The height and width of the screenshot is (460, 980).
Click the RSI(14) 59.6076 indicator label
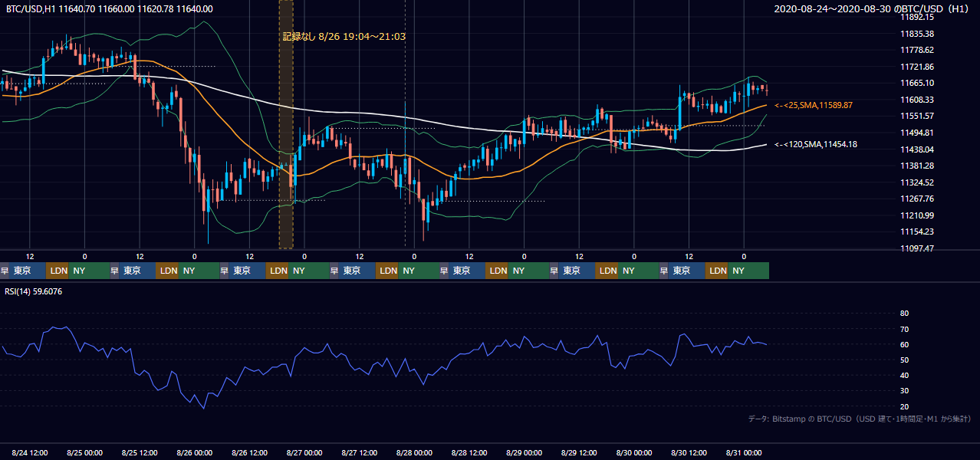34,291
